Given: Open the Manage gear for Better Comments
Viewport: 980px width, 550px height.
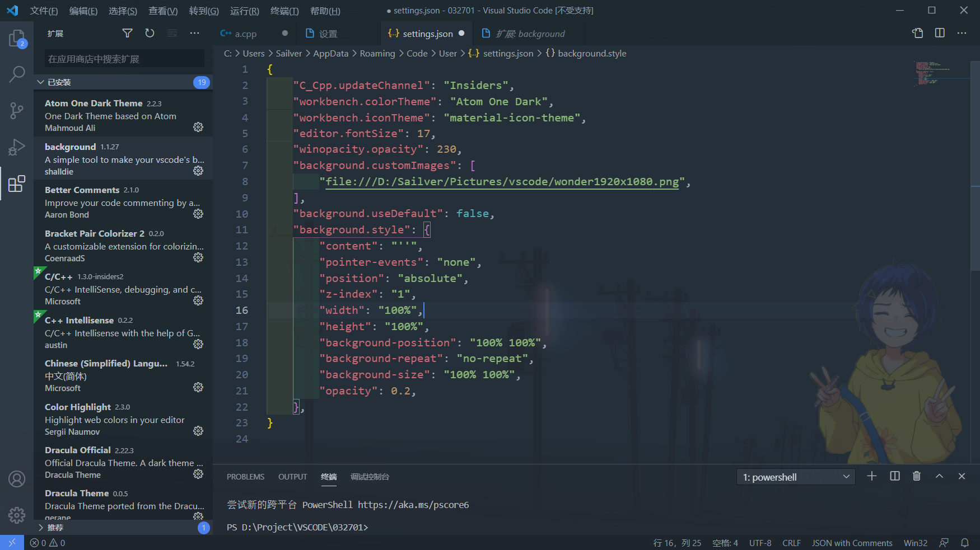Looking at the screenshot, I should pyautogui.click(x=198, y=213).
